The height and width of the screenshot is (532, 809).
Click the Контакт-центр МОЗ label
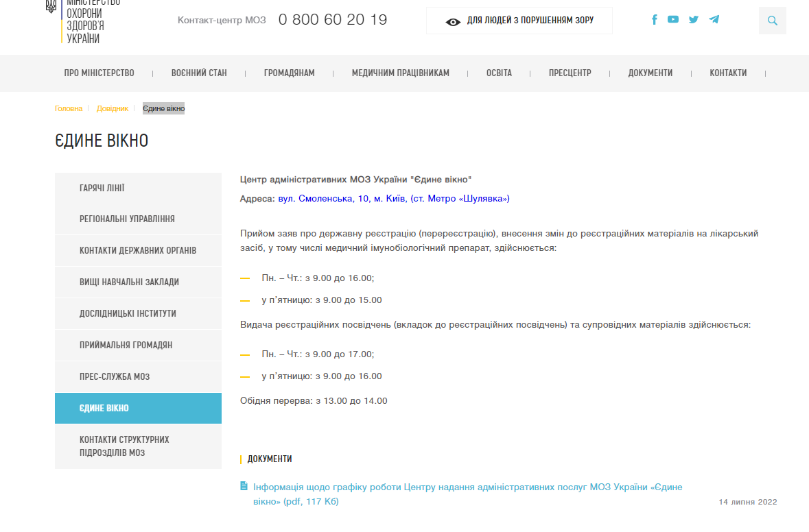click(x=222, y=20)
